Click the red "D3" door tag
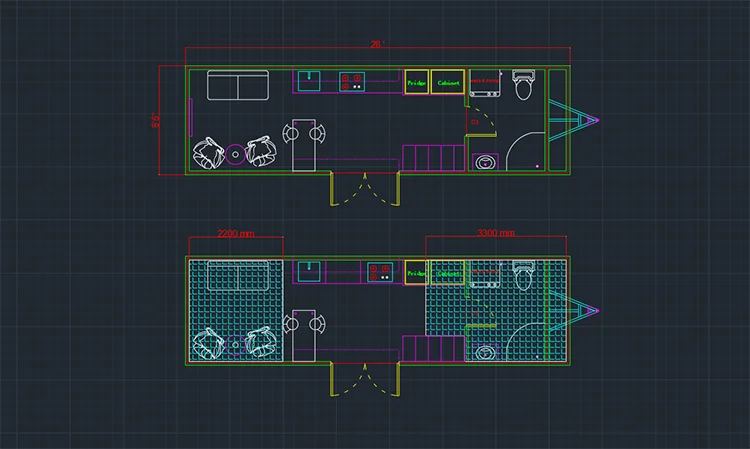 point(474,122)
